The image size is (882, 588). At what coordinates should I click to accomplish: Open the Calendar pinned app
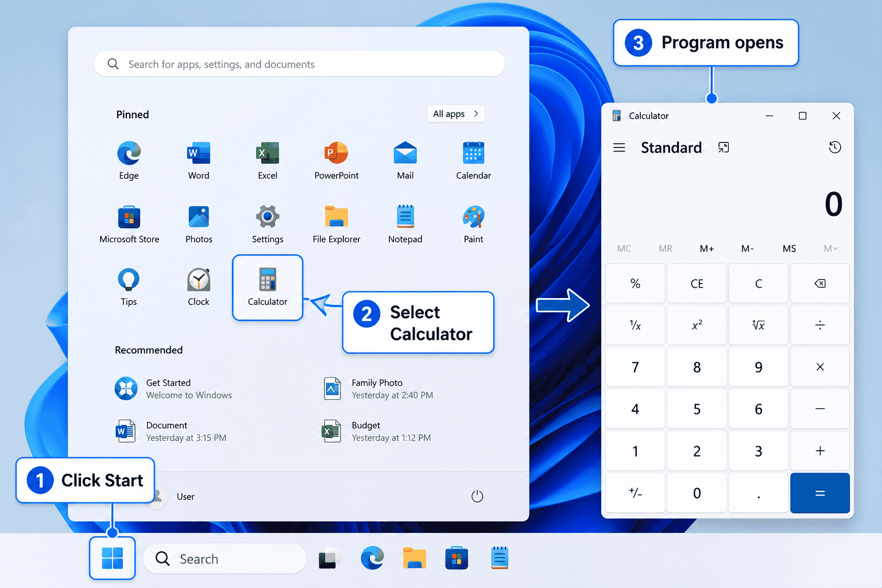pos(474,160)
